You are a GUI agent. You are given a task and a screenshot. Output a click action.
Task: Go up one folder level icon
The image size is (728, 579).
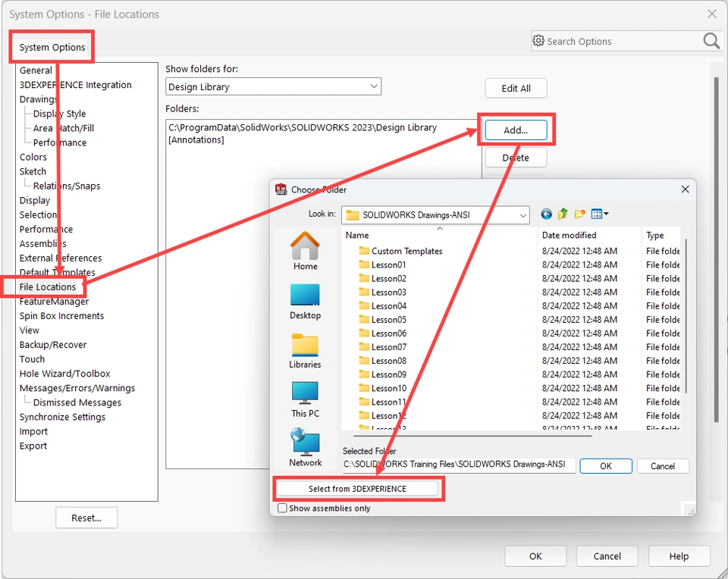click(x=563, y=214)
